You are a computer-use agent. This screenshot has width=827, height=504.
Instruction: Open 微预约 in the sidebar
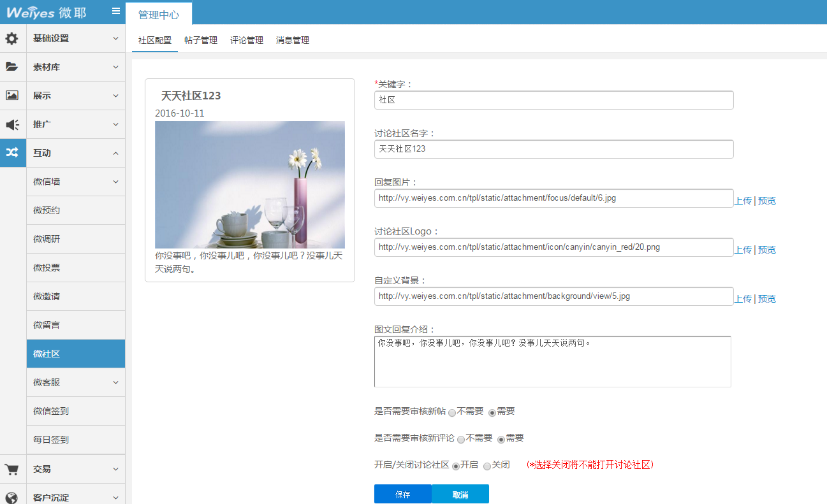click(76, 210)
